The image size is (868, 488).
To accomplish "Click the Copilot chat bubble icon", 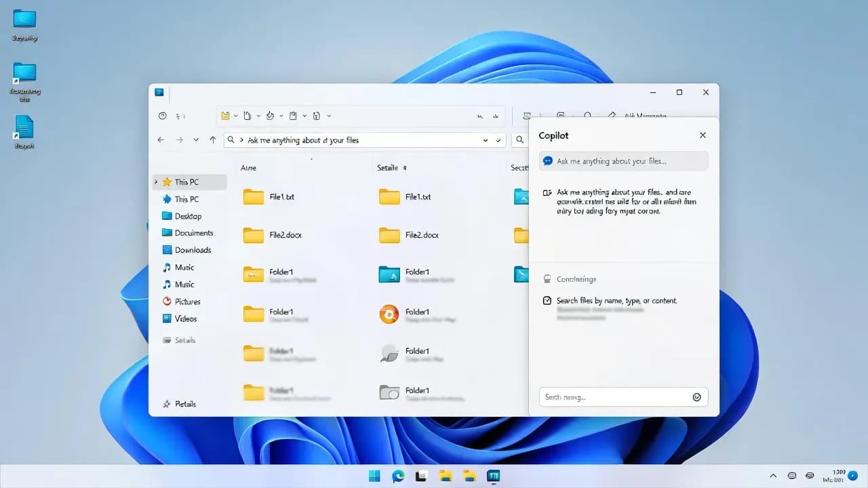I will coord(547,161).
